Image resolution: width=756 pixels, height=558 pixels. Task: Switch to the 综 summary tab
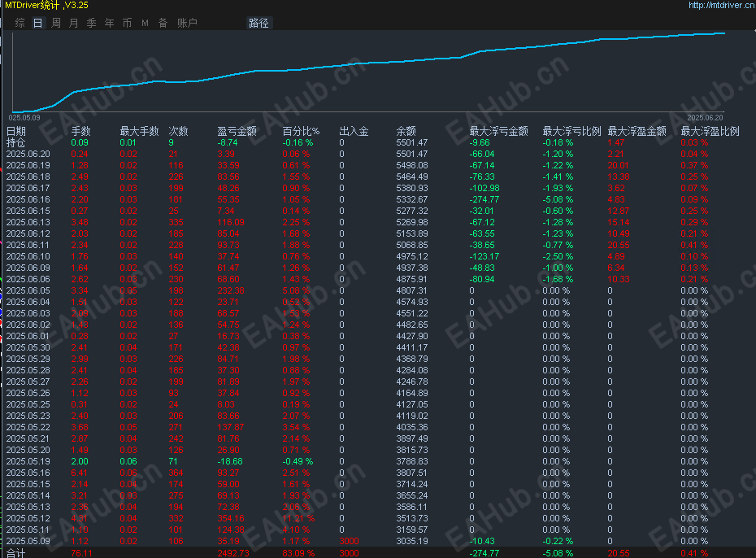pyautogui.click(x=20, y=23)
